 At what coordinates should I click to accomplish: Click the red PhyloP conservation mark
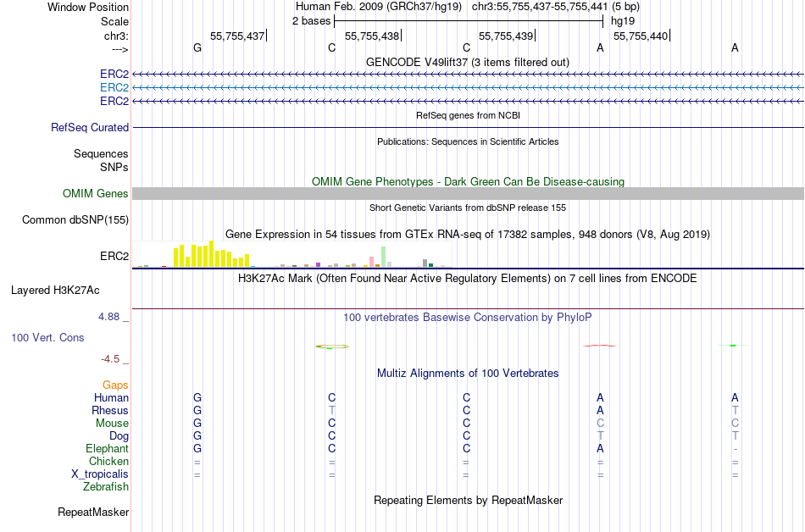(x=600, y=346)
